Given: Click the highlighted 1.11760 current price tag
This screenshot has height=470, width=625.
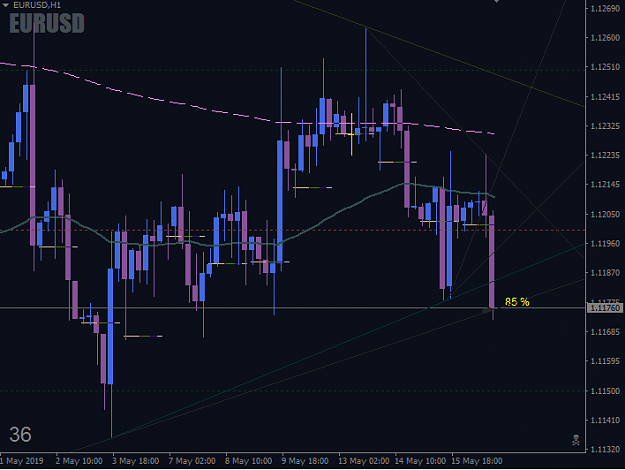Looking at the screenshot, I should (605, 308).
